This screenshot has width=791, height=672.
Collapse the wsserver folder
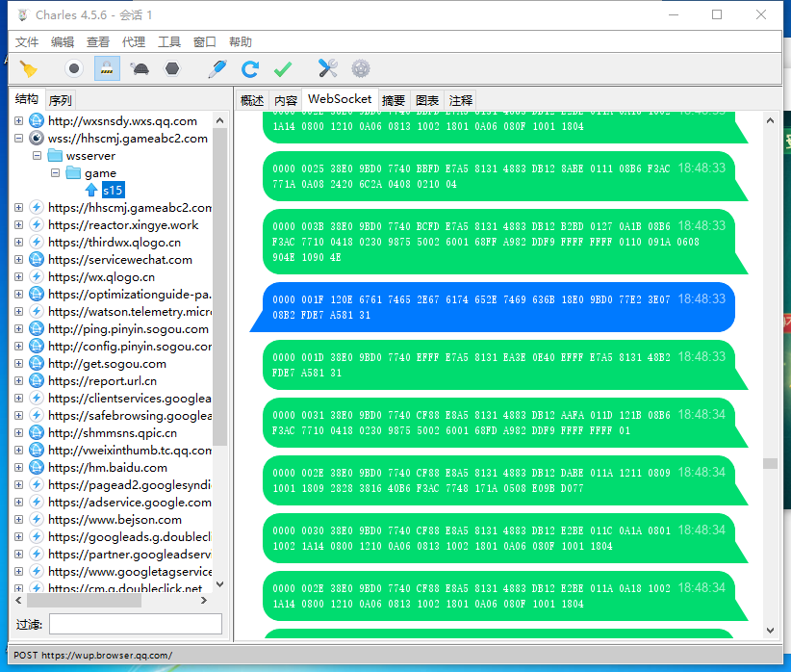(x=38, y=156)
